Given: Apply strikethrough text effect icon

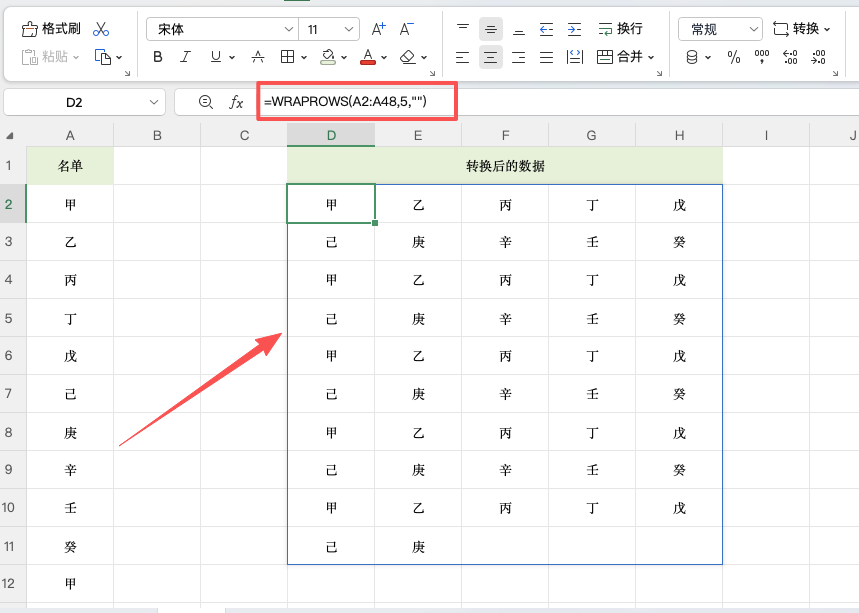Looking at the screenshot, I should (x=258, y=57).
